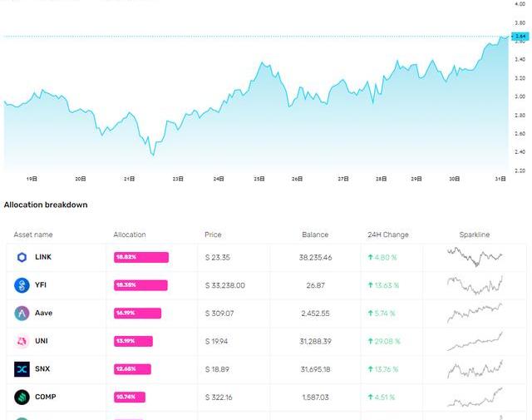Open the UNI sparkline chart
Image resolution: width=532 pixels, height=420 pixels.
coord(475,341)
